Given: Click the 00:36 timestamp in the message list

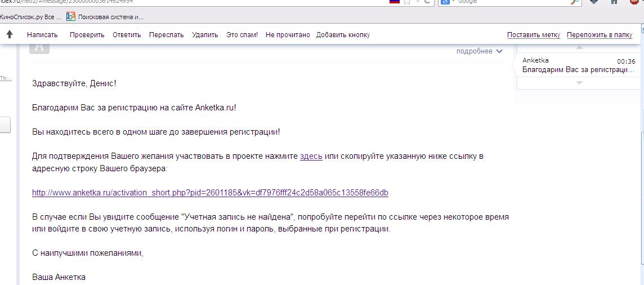Looking at the screenshot, I should (626, 61).
